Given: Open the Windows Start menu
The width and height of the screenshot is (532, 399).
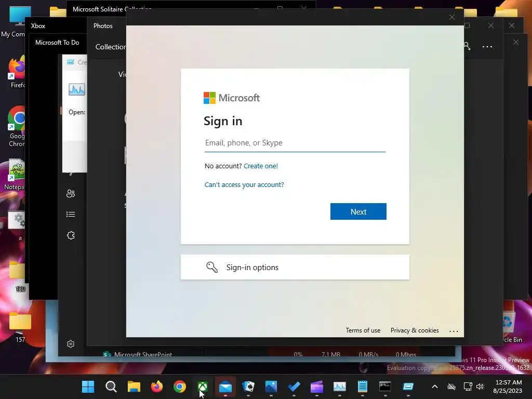Looking at the screenshot, I should (x=88, y=387).
